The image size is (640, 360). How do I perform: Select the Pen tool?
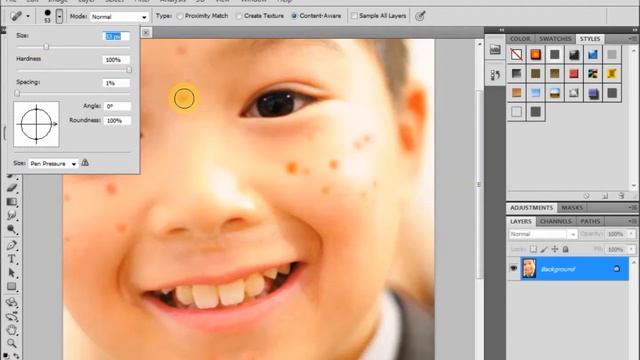pos(12,245)
